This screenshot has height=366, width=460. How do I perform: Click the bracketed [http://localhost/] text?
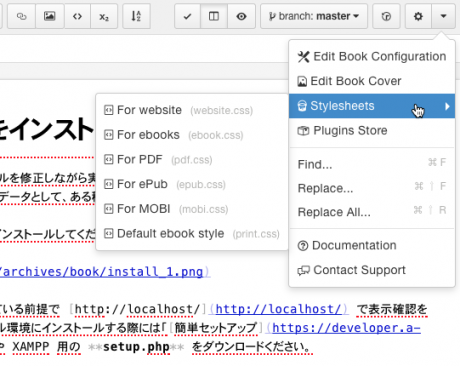pyautogui.click(x=137, y=309)
